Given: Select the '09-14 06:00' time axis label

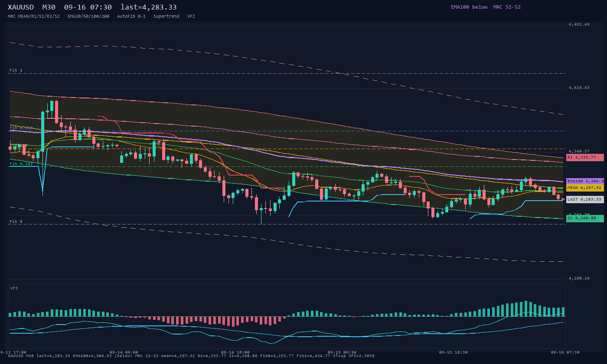Looking at the screenshot, I should [x=124, y=352].
